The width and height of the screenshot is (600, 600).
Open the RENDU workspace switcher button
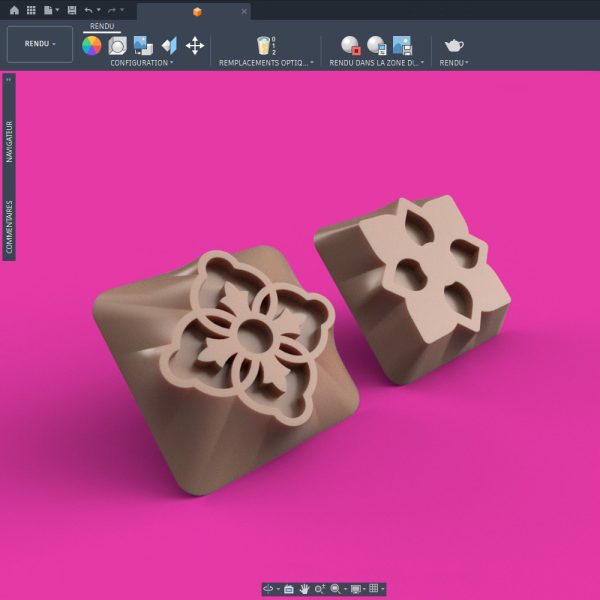[x=40, y=44]
